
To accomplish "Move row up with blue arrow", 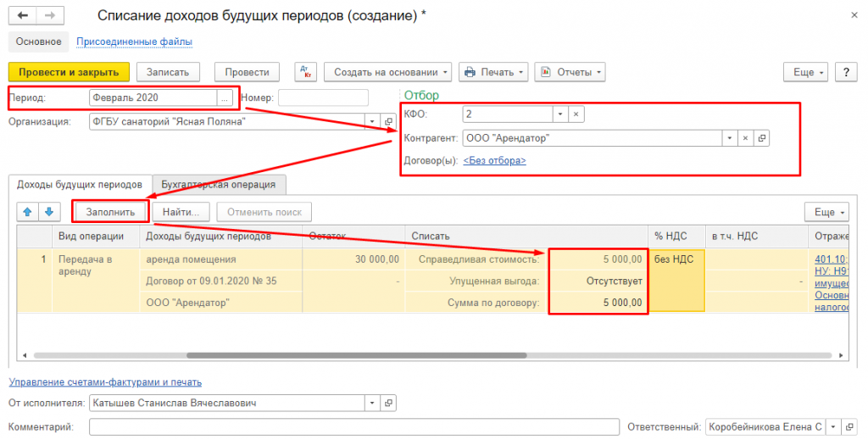I will 26,211.
